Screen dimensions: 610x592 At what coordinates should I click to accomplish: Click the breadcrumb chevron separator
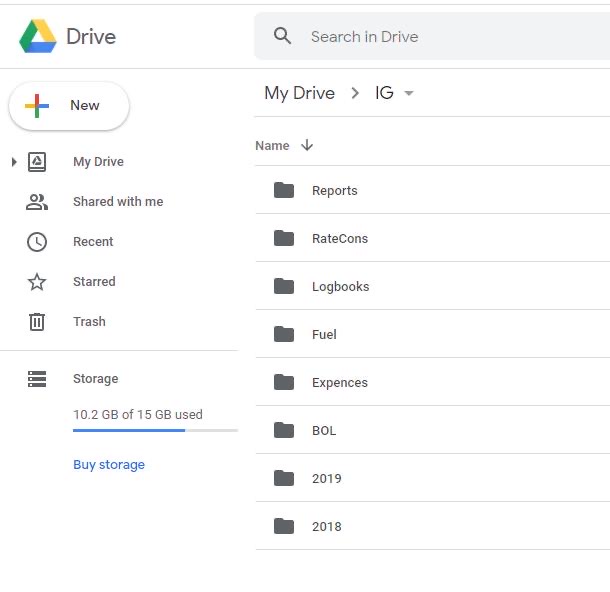point(355,93)
